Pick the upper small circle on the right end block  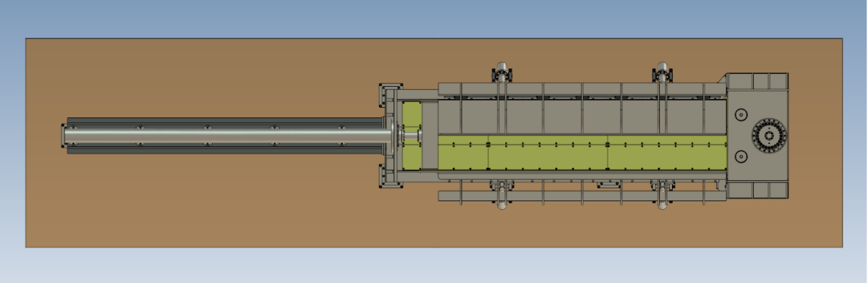(740, 114)
